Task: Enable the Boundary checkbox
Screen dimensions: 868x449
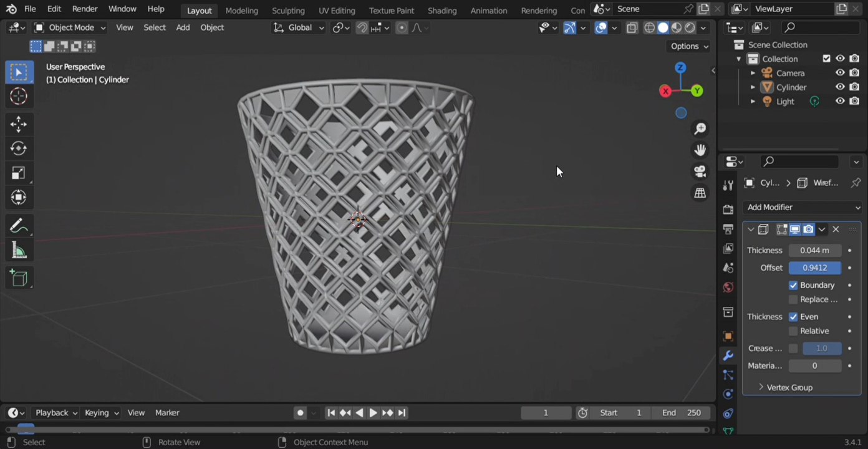Action: click(793, 285)
